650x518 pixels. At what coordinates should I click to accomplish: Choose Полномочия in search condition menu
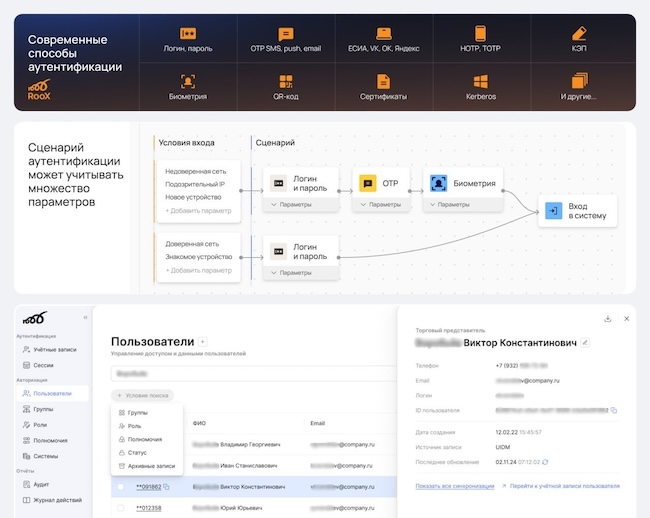(x=147, y=439)
